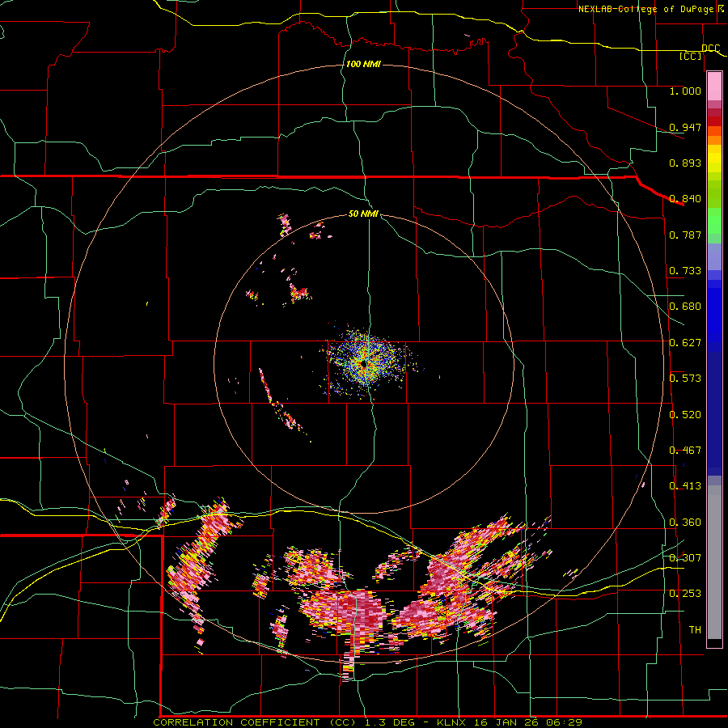Select the 0.787 legend value

(685, 235)
